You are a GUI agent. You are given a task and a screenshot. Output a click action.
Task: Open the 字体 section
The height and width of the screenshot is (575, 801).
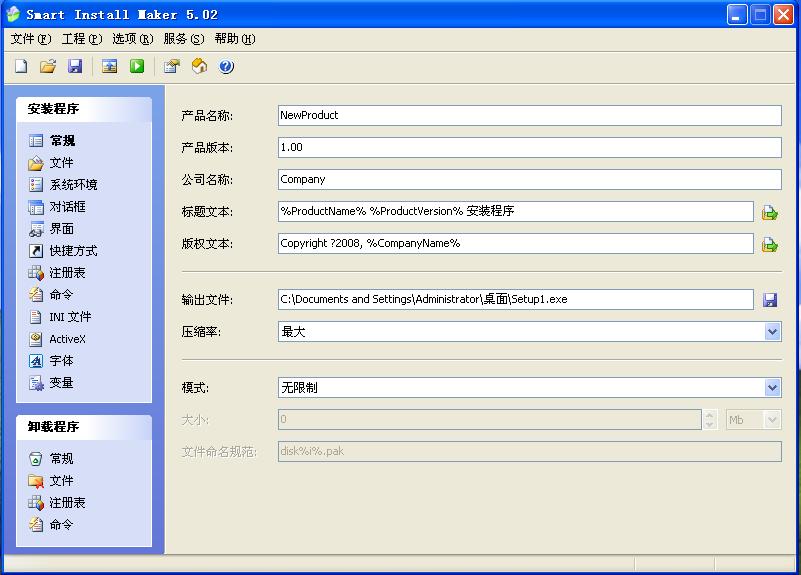[51, 361]
